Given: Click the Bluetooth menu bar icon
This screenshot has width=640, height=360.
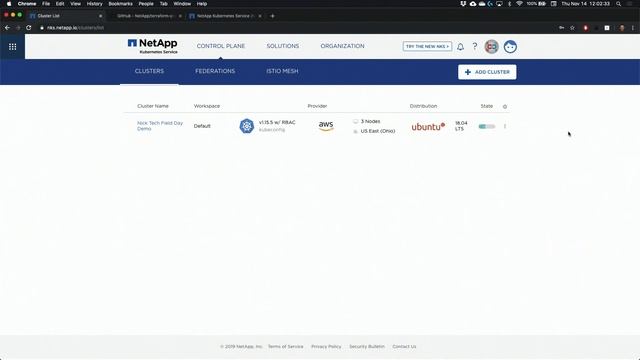Looking at the screenshot, I should tap(509, 4).
